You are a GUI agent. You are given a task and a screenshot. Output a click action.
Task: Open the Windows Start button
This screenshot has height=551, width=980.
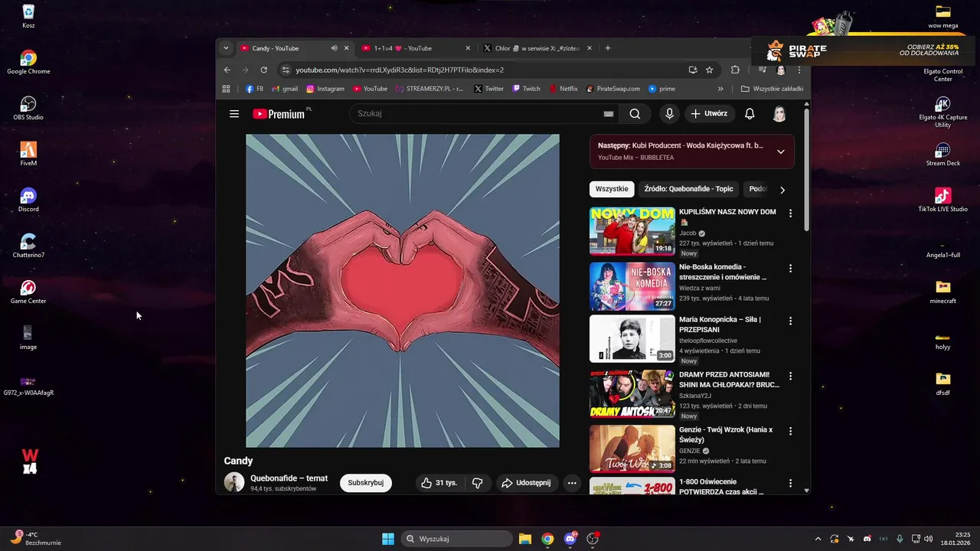[388, 539]
